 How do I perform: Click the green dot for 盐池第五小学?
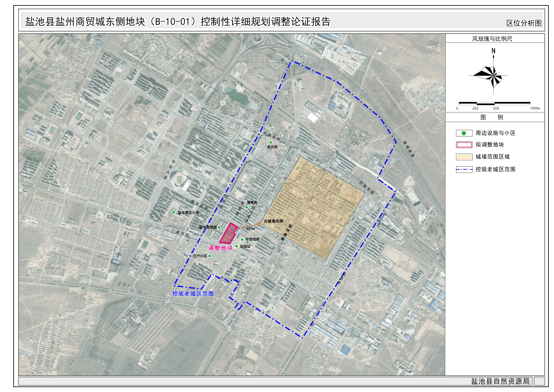coord(174,212)
